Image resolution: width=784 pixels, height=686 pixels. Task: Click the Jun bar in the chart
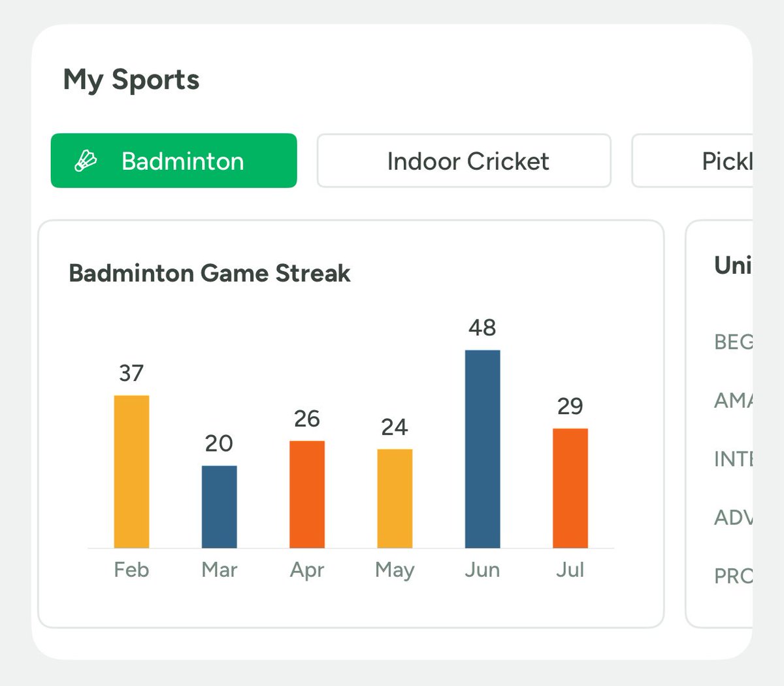pyautogui.click(x=483, y=449)
